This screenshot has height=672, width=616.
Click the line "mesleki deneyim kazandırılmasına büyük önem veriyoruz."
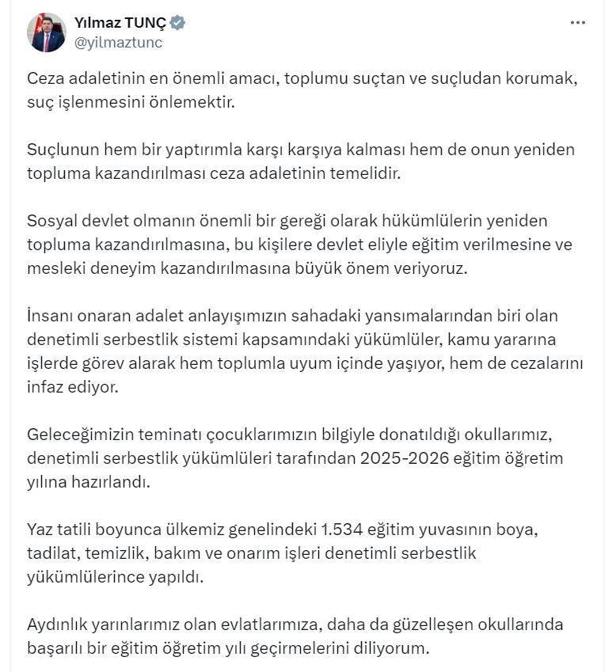(x=248, y=268)
